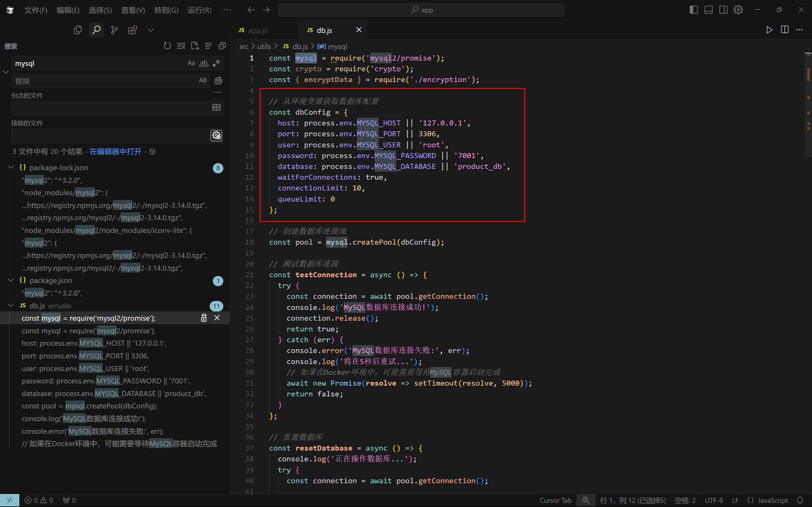Image resolution: width=812 pixels, height=507 pixels.
Task: Click the editor minimap scrollbar slider
Action: [808, 104]
